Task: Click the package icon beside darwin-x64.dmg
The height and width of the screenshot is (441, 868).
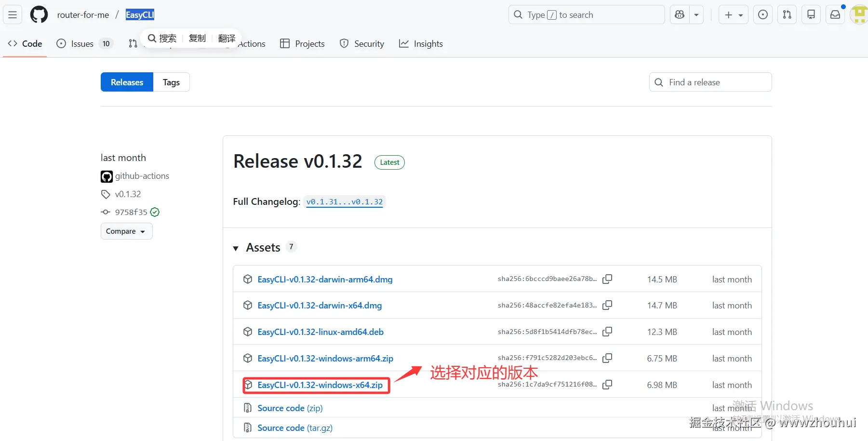Action: tap(248, 305)
